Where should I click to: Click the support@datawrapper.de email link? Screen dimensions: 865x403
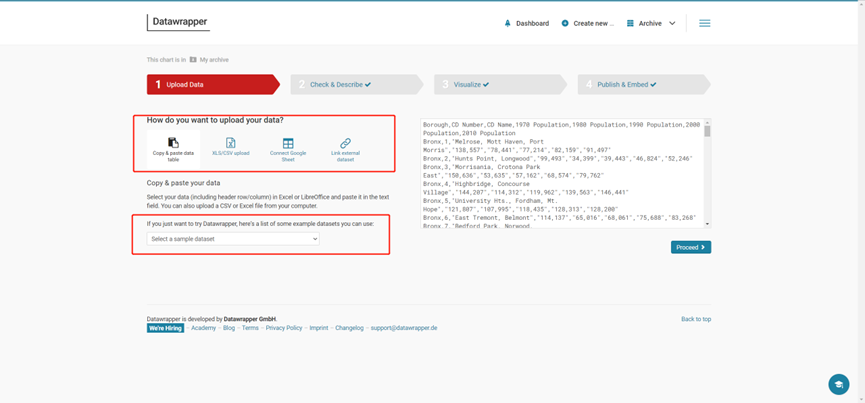point(404,328)
